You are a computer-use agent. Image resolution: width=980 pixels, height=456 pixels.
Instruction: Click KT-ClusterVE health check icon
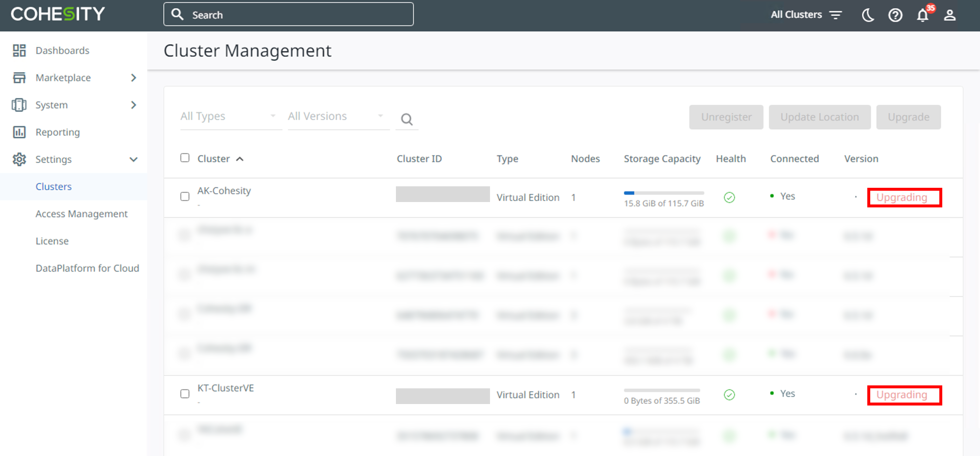point(729,395)
